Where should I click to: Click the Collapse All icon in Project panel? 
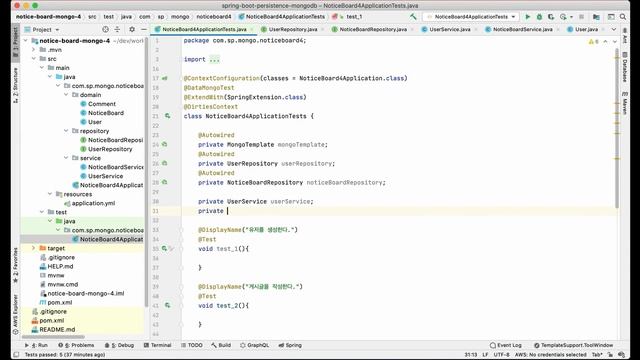[117, 29]
